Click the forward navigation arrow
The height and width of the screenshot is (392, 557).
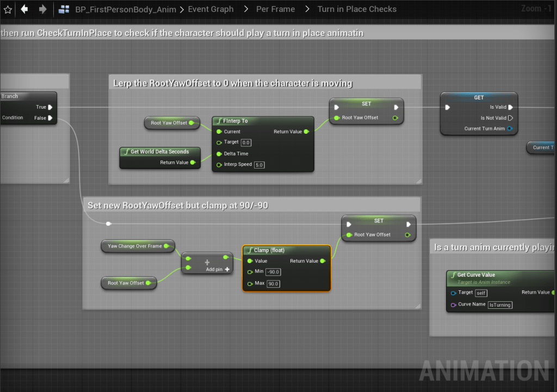(x=42, y=9)
